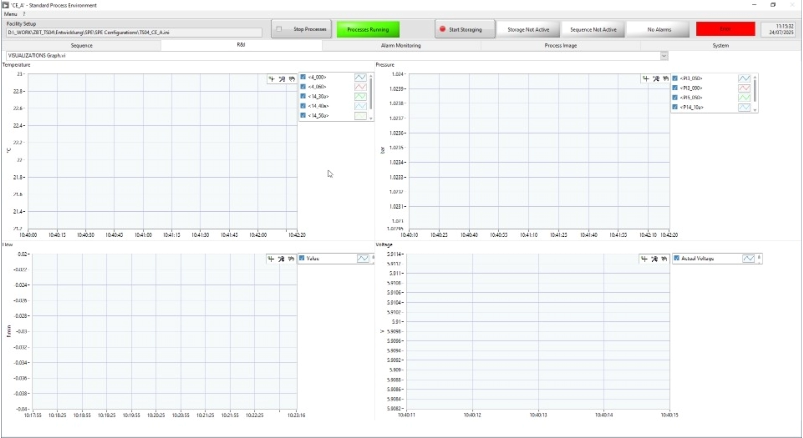Click the Stop Processes button
Screen dimensions: 803x438
pos(301,30)
